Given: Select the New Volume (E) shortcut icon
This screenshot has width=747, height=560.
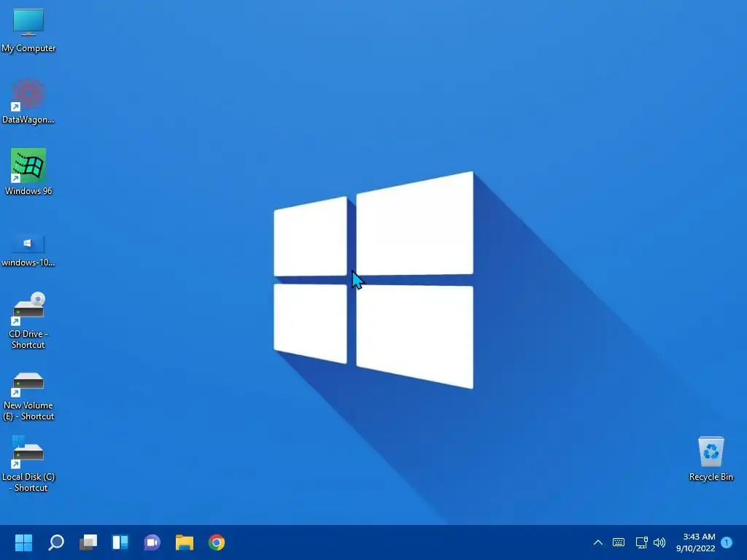Looking at the screenshot, I should (x=28, y=384).
